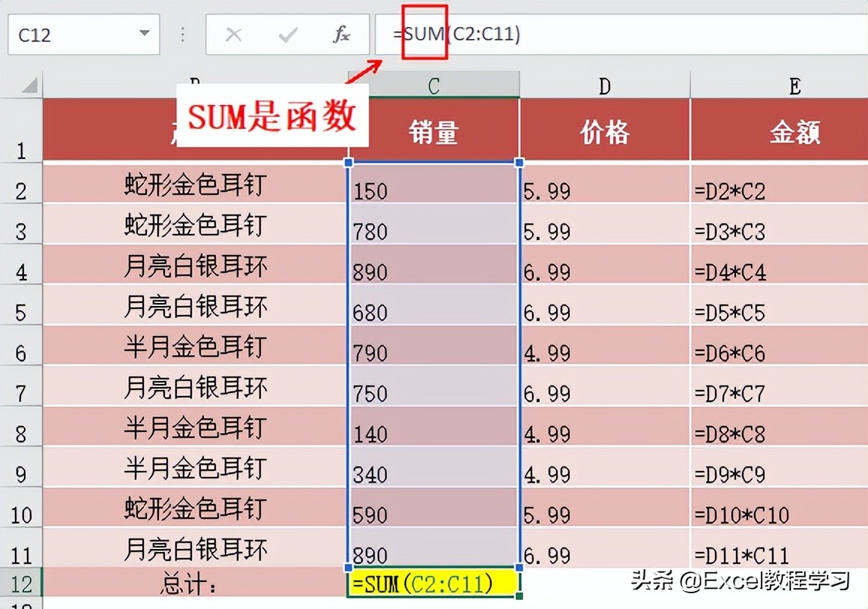Click cell C11 with value 890
The width and height of the screenshot is (868, 609).
click(433, 547)
